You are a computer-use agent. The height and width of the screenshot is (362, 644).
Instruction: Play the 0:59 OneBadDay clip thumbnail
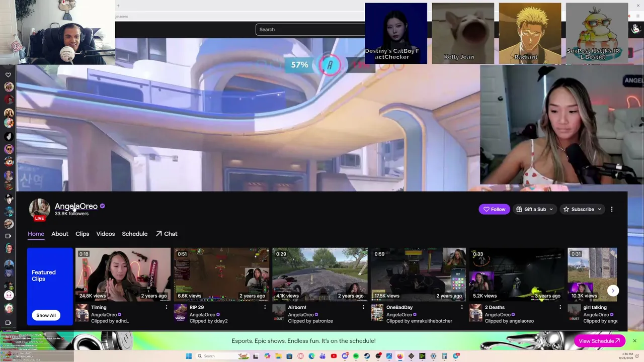[x=418, y=275]
